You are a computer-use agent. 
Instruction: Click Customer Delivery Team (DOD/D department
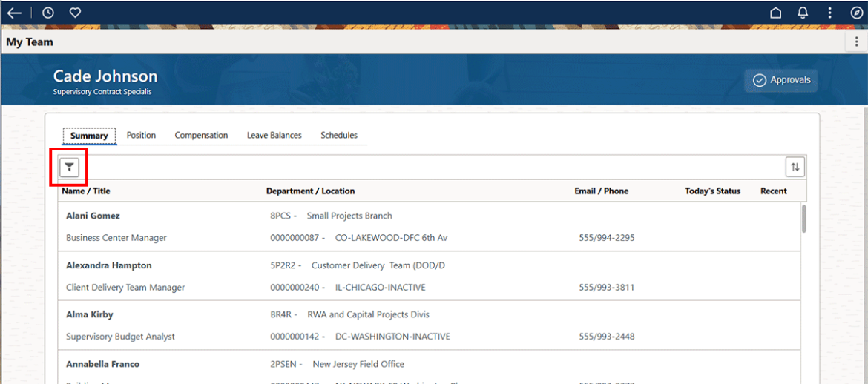(x=378, y=265)
